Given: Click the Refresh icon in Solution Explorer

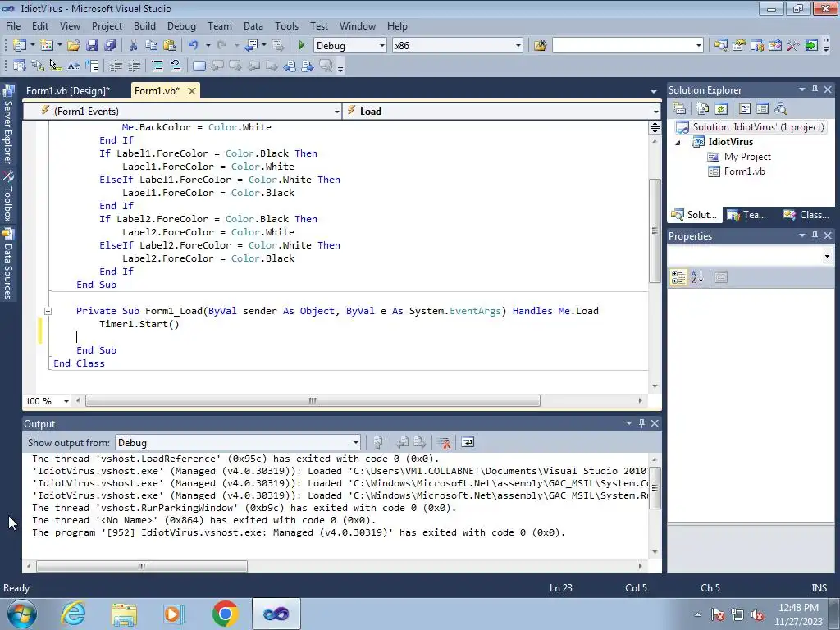Looking at the screenshot, I should pyautogui.click(x=721, y=109).
